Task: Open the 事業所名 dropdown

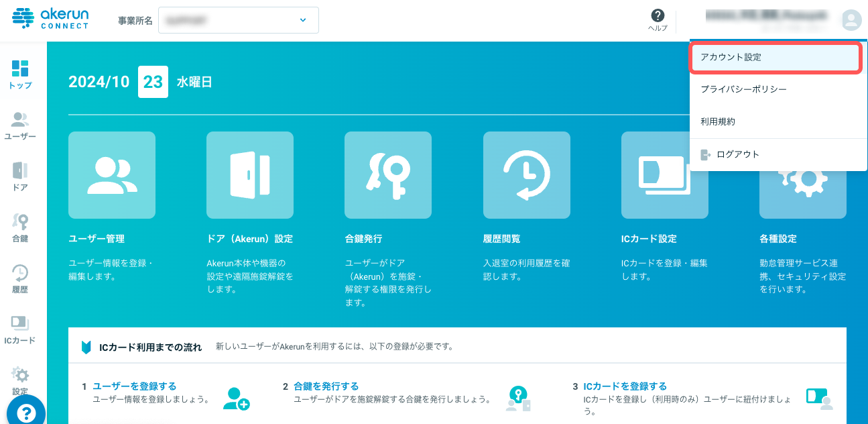Action: (239, 20)
